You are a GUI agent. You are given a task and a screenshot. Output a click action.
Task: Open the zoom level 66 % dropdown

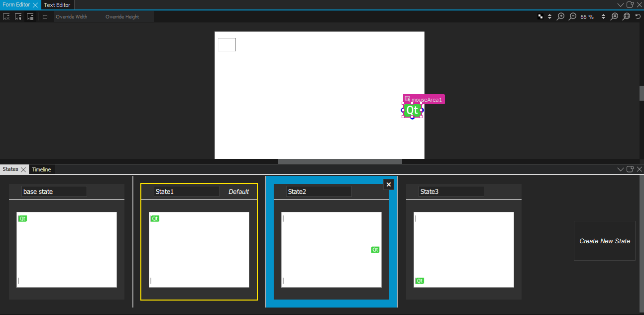point(603,16)
